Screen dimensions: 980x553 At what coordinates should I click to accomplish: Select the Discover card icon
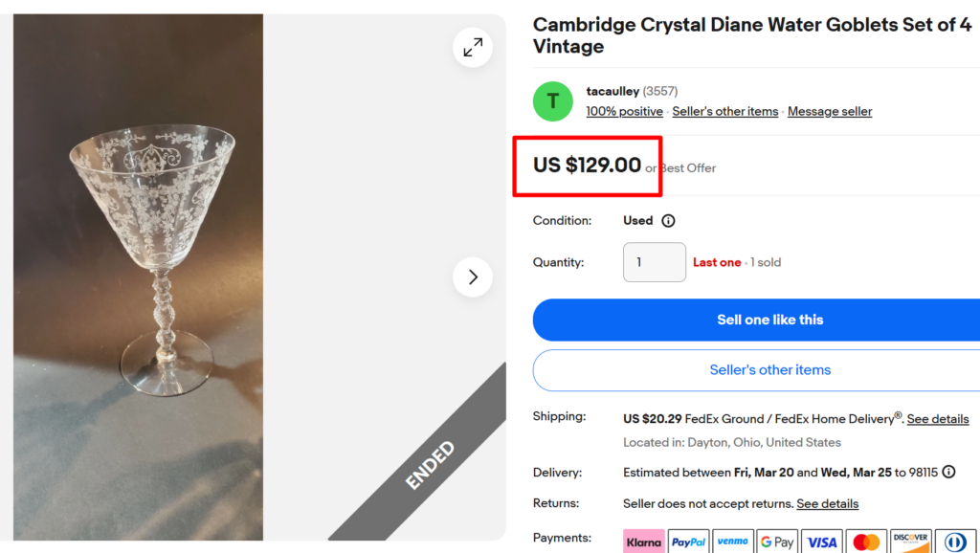(910, 541)
